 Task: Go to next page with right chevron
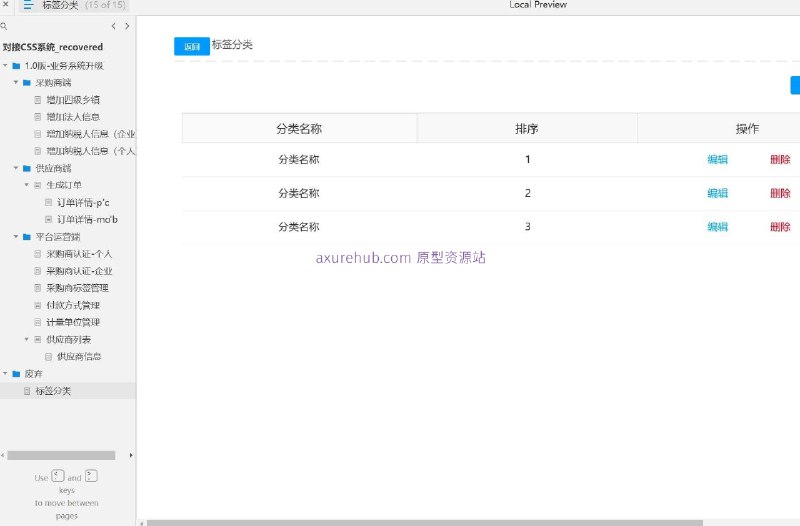[127, 26]
